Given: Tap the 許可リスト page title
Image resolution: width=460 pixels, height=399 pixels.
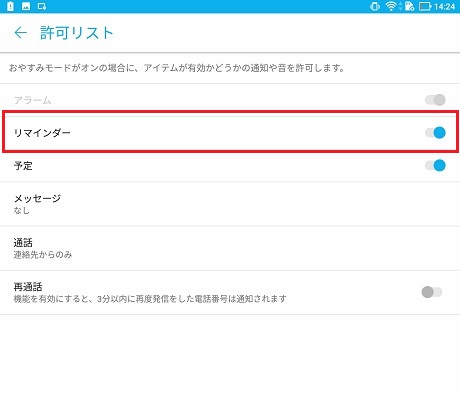Looking at the screenshot, I should (77, 33).
